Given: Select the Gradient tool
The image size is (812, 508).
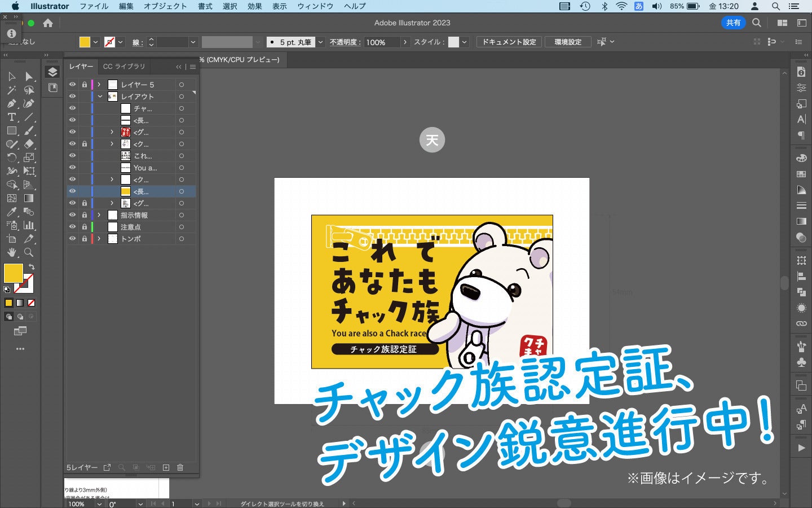Looking at the screenshot, I should (29, 199).
